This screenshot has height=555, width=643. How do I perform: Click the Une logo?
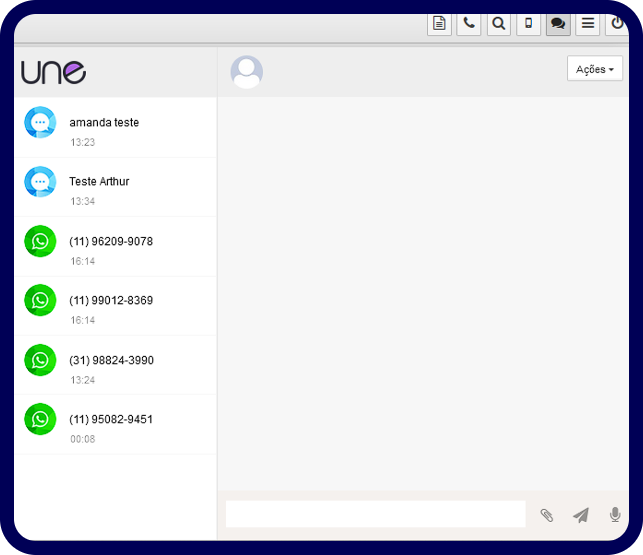[54, 72]
